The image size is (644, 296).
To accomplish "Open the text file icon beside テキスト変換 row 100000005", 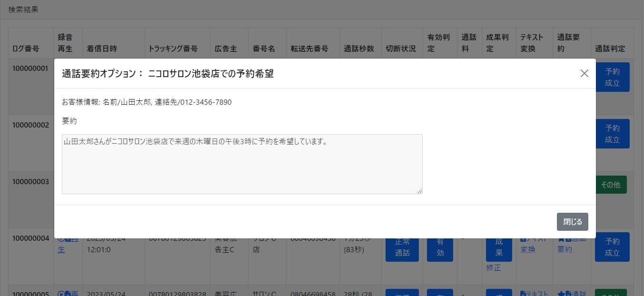I will pos(523,293).
